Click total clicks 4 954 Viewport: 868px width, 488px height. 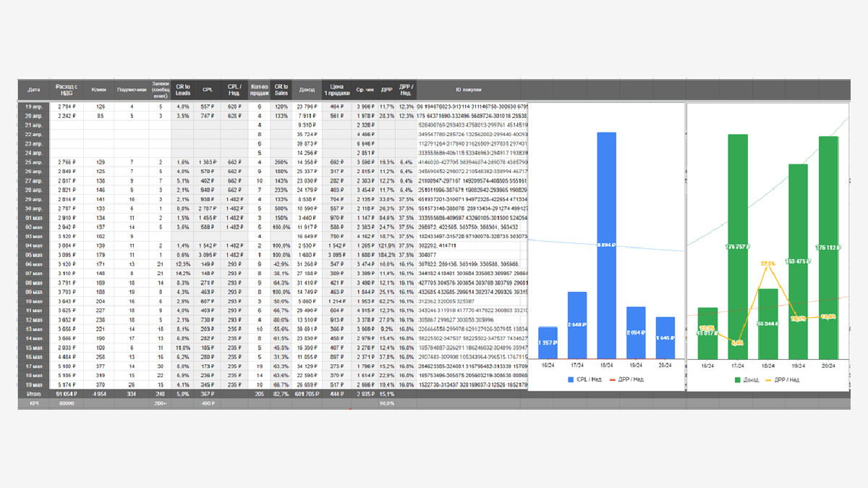point(100,394)
